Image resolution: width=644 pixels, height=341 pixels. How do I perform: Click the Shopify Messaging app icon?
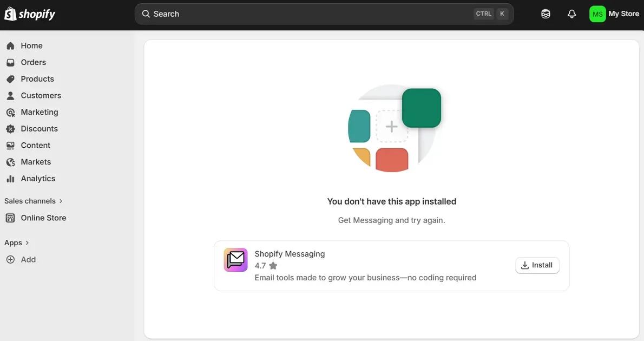click(236, 260)
